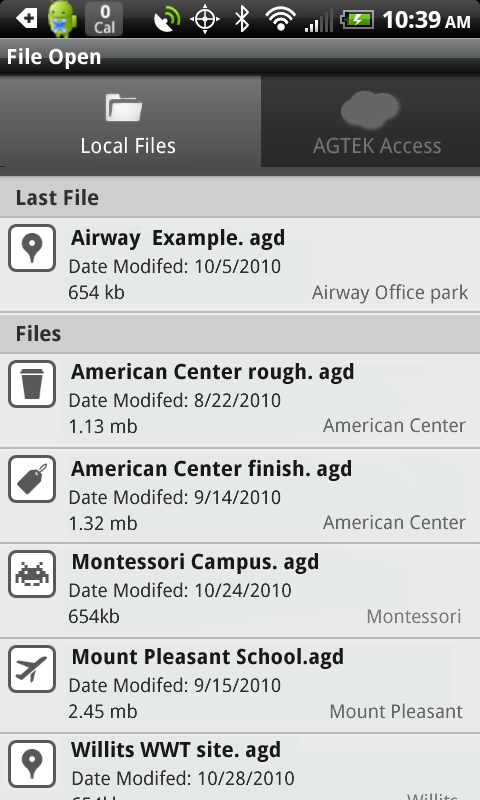Open Mount Pleasant School.agd file
Viewport: 480px width, 800px height.
click(x=240, y=686)
